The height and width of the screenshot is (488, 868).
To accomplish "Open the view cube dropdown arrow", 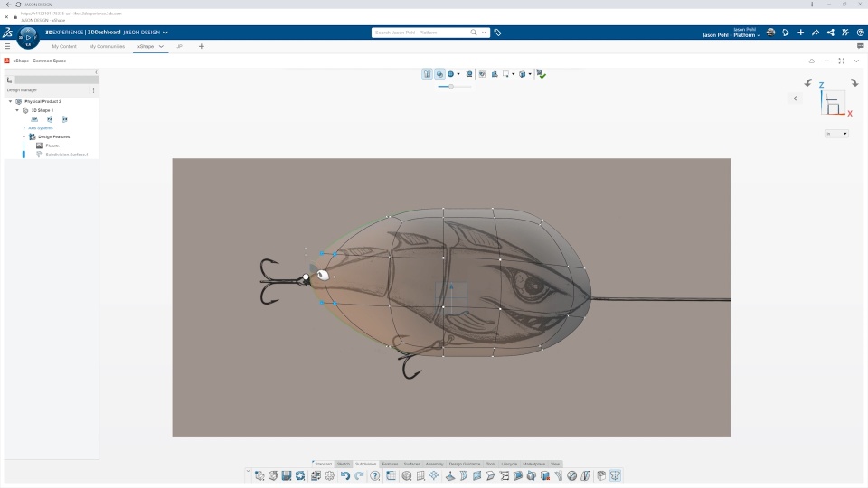I will click(x=530, y=74).
